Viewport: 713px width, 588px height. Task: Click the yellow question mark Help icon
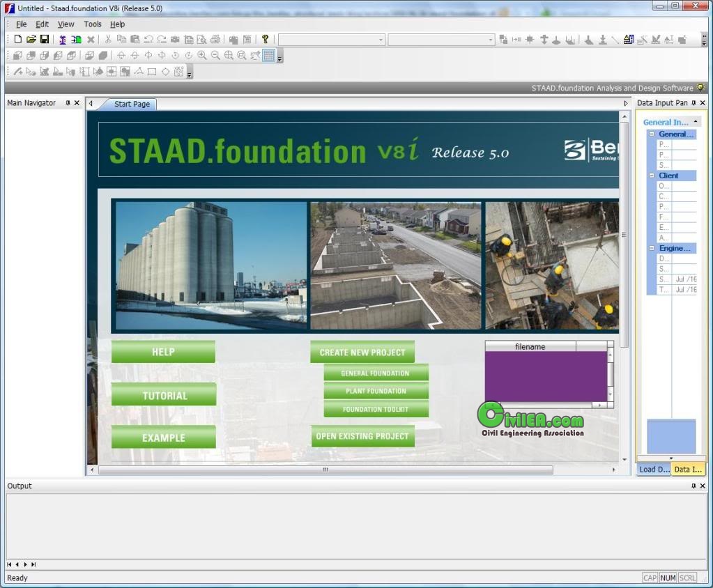265,40
